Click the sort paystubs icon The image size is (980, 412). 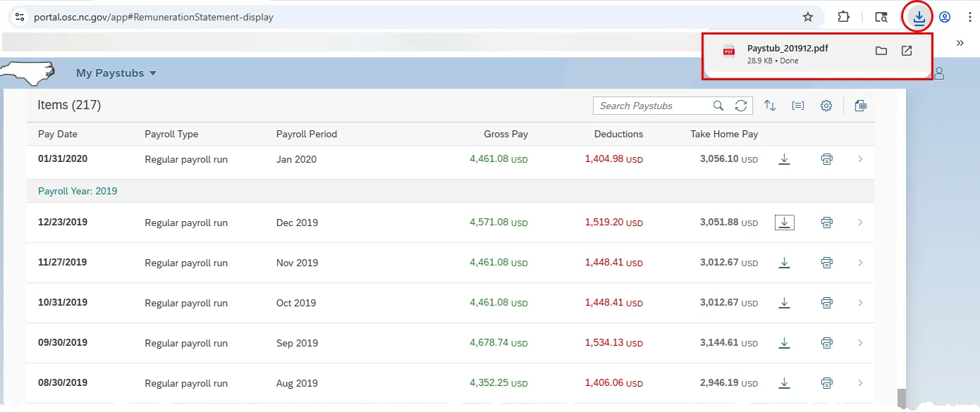click(770, 106)
